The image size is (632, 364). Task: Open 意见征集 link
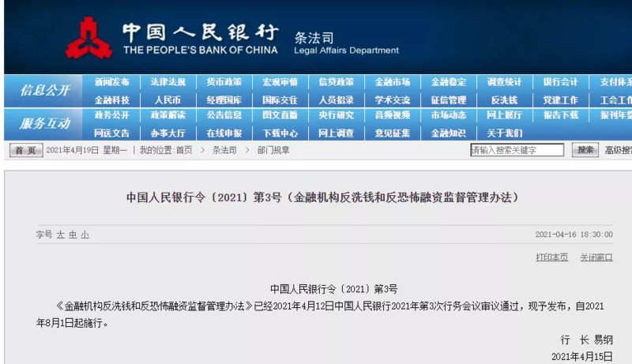392,133
